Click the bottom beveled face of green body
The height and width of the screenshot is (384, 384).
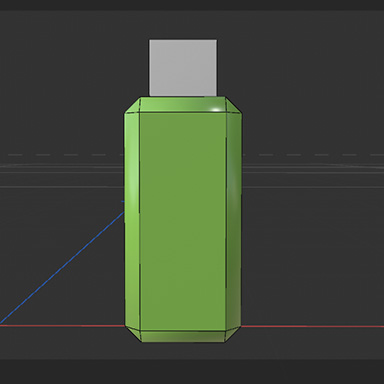183,337
